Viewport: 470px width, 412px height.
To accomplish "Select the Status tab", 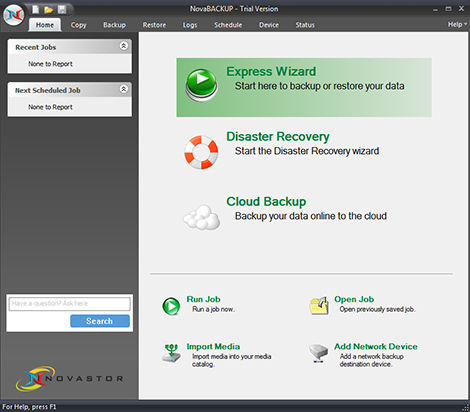I will coord(305,25).
